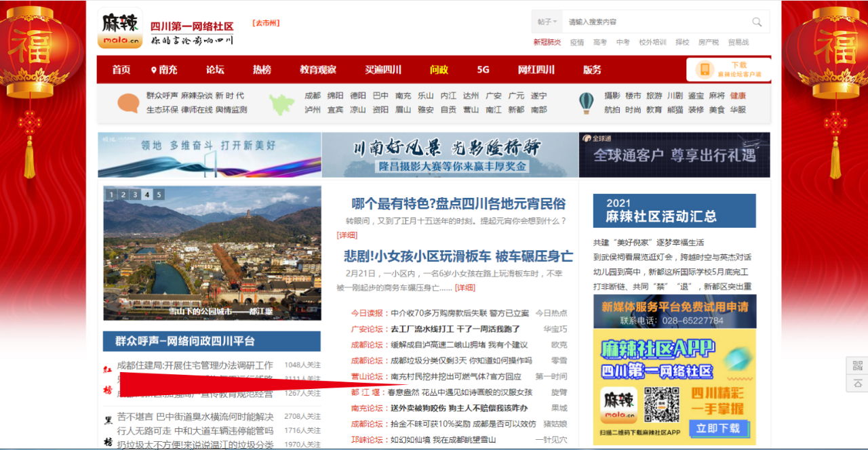Click the green Sichuan map icon

click(x=282, y=104)
